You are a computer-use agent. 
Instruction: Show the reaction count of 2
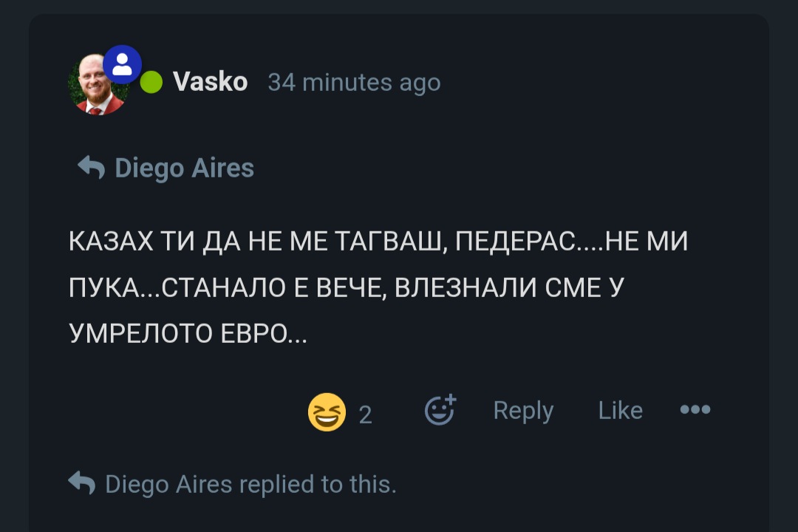click(x=365, y=415)
